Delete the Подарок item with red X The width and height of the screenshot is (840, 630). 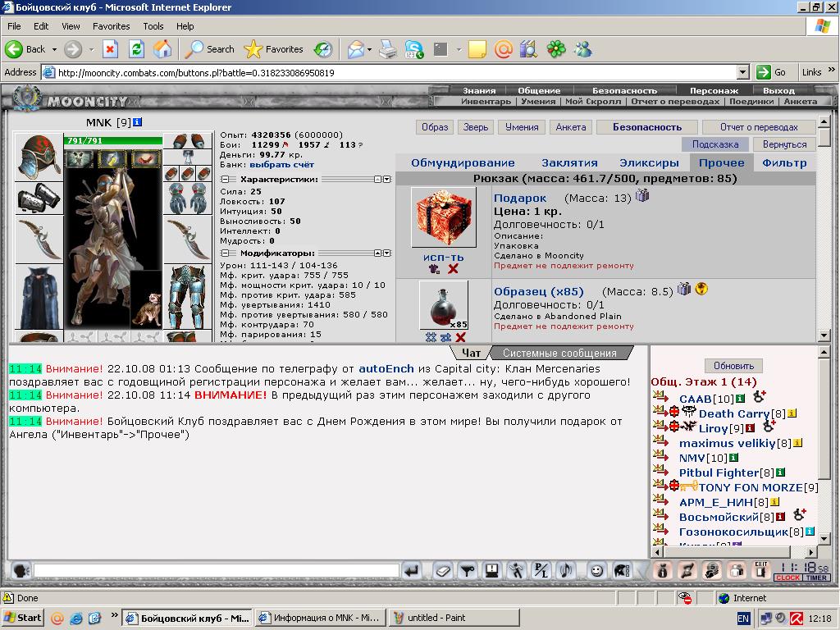453,268
